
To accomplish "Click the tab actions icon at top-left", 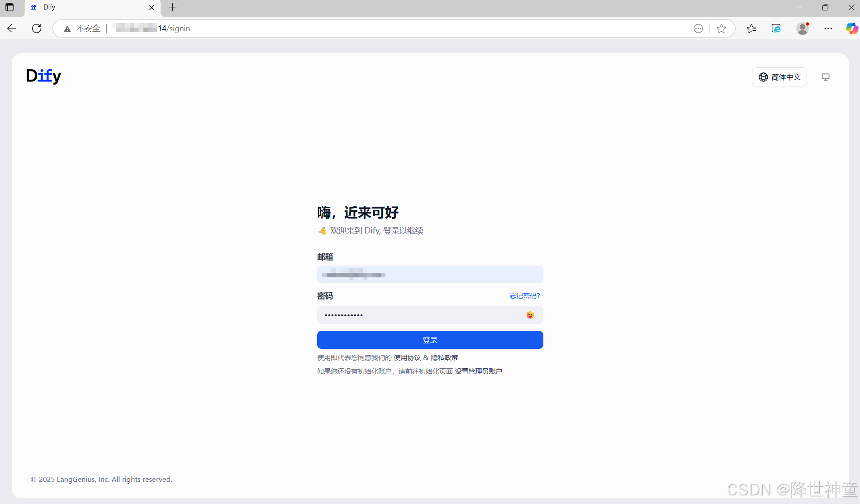I will [x=9, y=7].
